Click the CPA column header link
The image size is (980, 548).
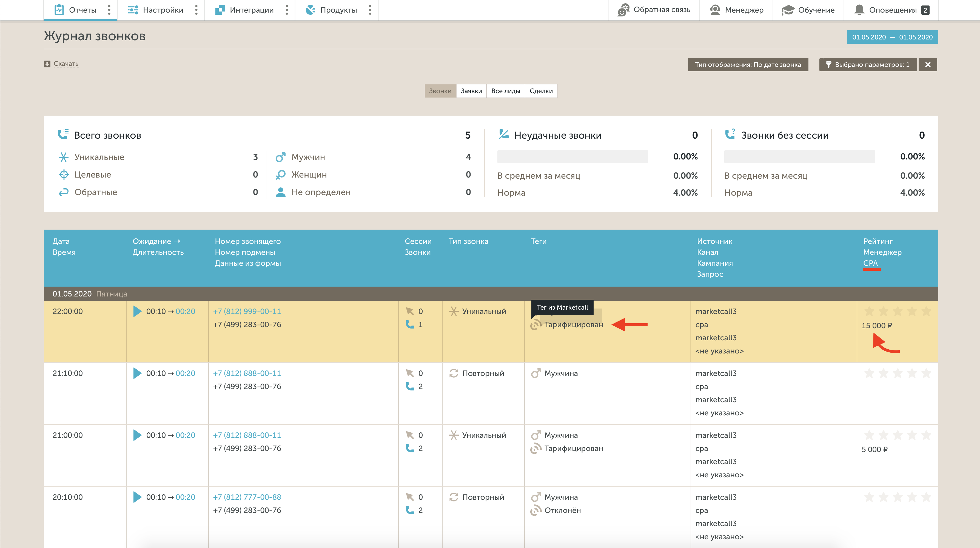870,263
